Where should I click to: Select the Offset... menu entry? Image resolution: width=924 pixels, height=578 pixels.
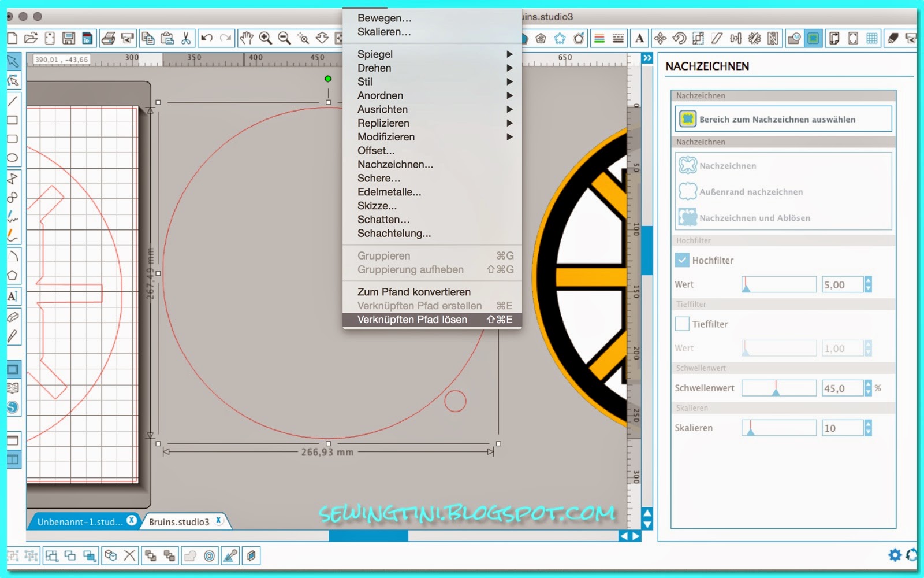coord(432,151)
